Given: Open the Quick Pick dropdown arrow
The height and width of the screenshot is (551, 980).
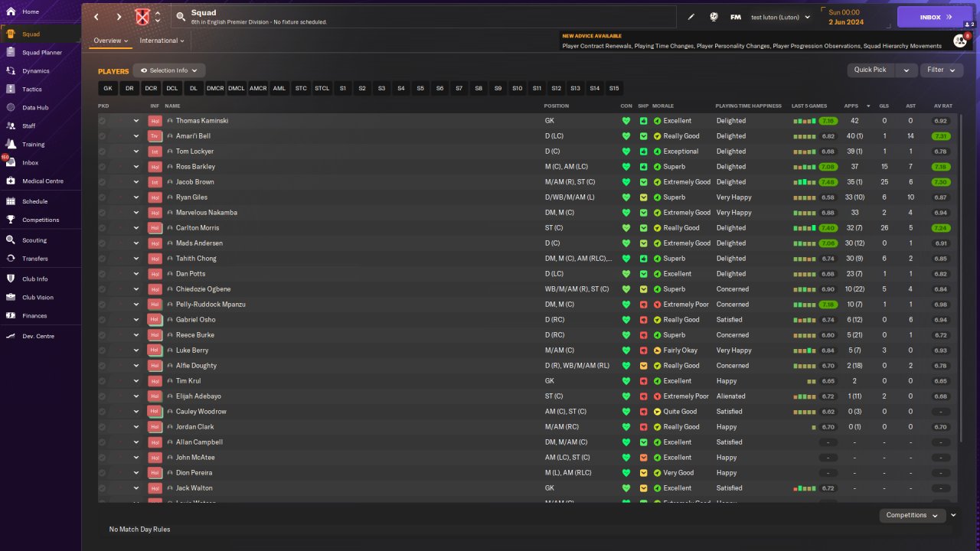Looking at the screenshot, I should [906, 70].
